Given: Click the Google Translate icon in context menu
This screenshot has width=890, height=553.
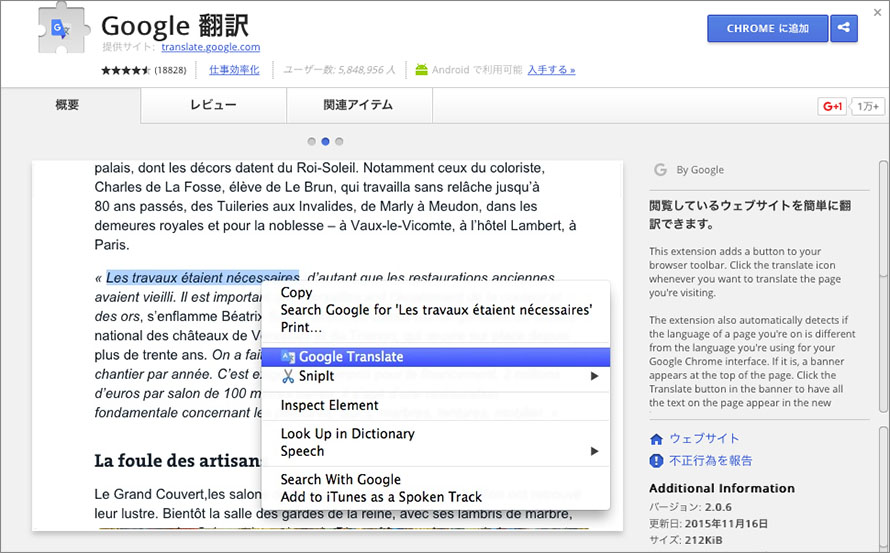Looking at the screenshot, I should pyautogui.click(x=288, y=357).
